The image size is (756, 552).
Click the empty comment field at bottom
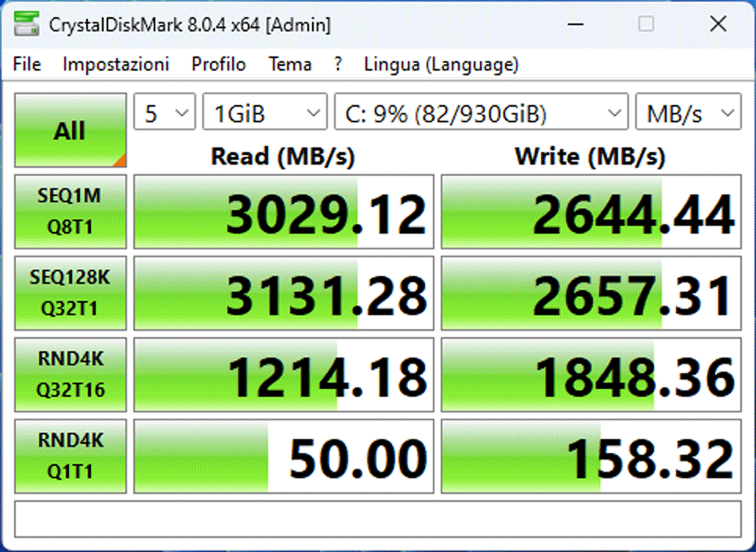coord(377,519)
